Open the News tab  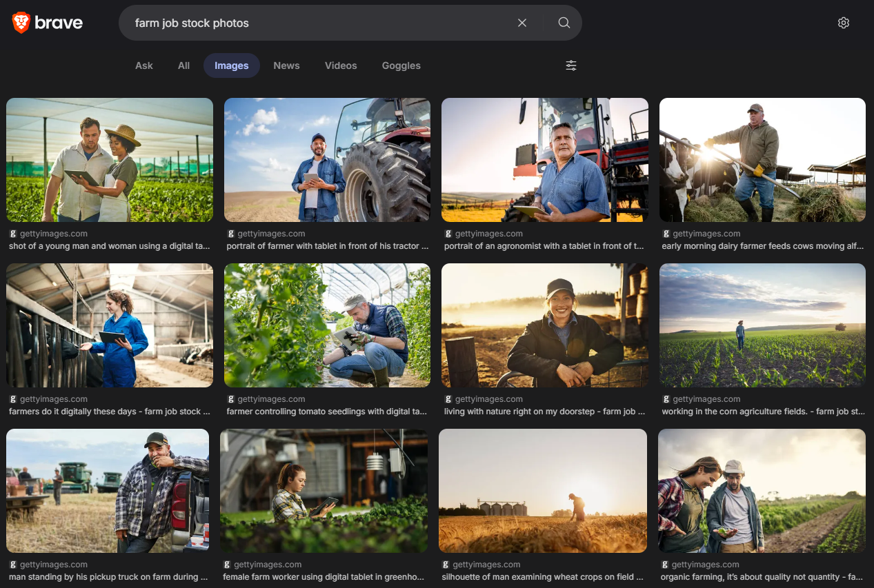pyautogui.click(x=286, y=65)
